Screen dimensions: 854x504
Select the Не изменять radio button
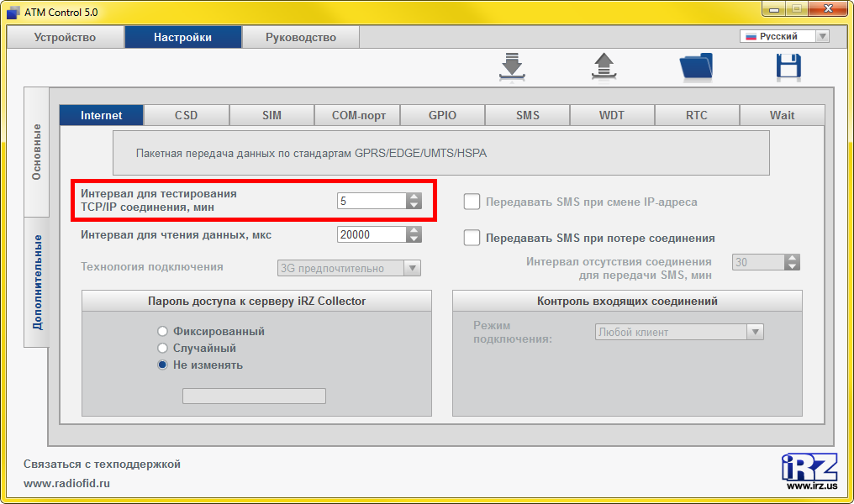(x=163, y=365)
